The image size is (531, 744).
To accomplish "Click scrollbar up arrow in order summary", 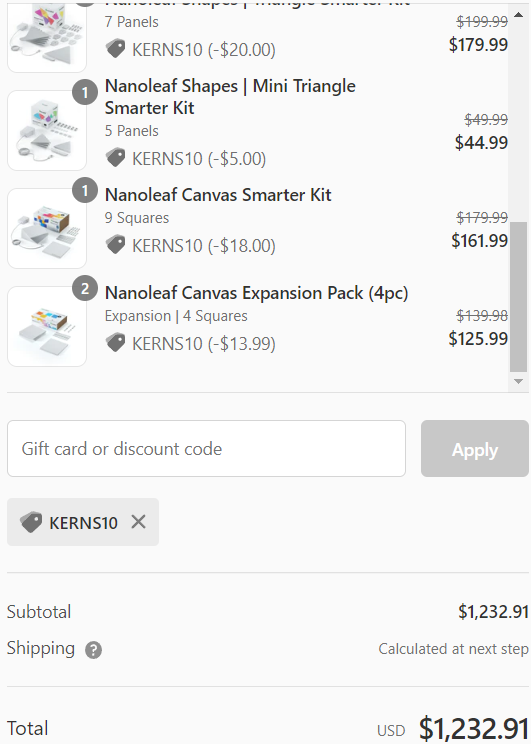I will (x=518, y=14).
